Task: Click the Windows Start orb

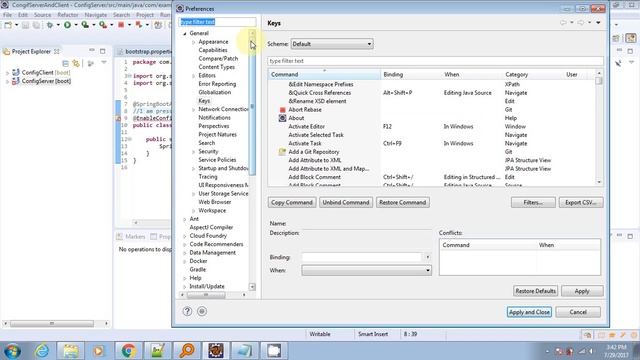Action: (12, 351)
